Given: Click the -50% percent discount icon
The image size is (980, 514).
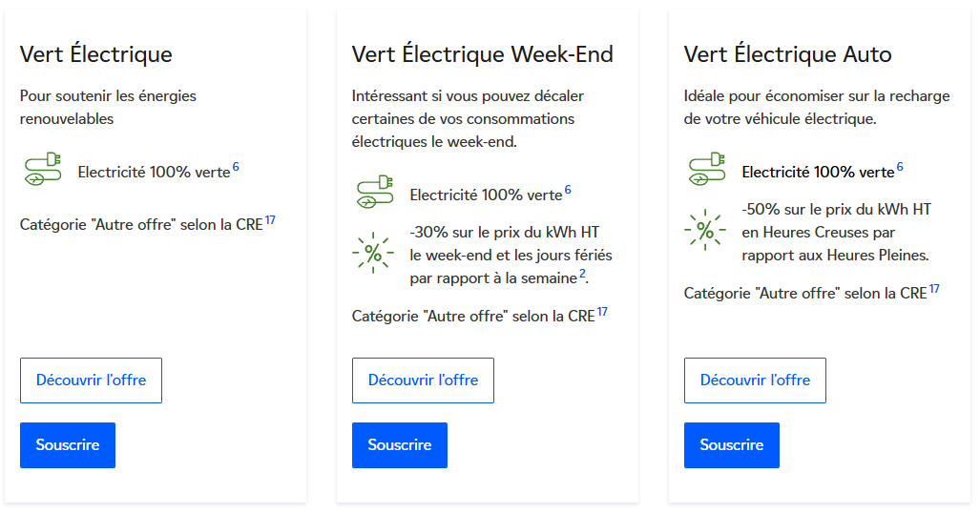Looking at the screenshot, I should tap(705, 230).
